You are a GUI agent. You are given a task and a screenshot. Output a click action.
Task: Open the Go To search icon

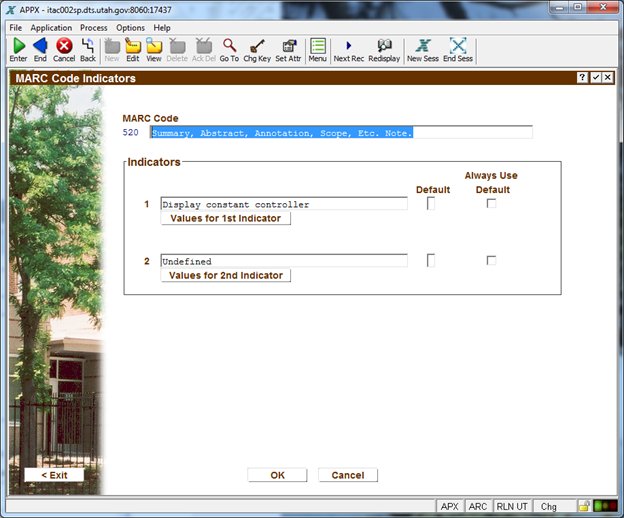(x=229, y=46)
